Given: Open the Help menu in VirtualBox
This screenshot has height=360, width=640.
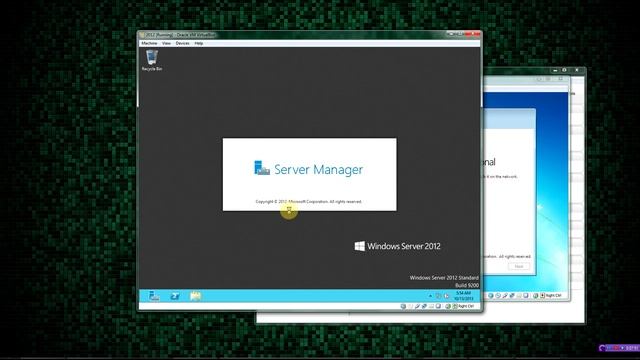Looking at the screenshot, I should [199, 43].
